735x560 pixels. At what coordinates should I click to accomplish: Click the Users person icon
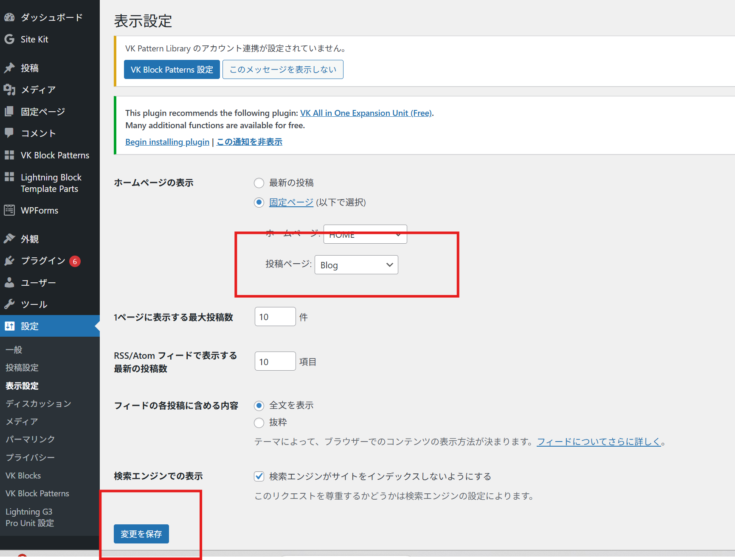point(9,282)
